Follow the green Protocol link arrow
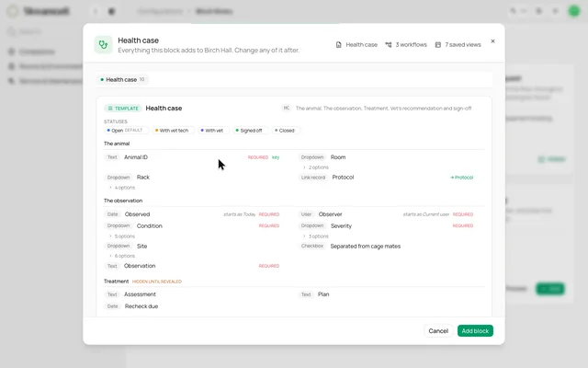Viewport: 588px width, 368px height. (461, 178)
